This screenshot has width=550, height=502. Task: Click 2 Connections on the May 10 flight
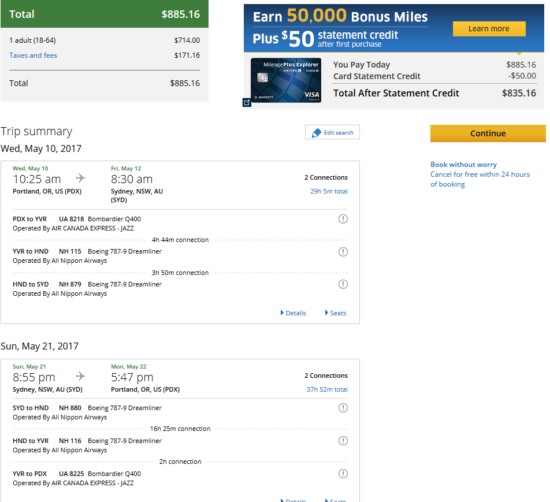pyautogui.click(x=326, y=178)
